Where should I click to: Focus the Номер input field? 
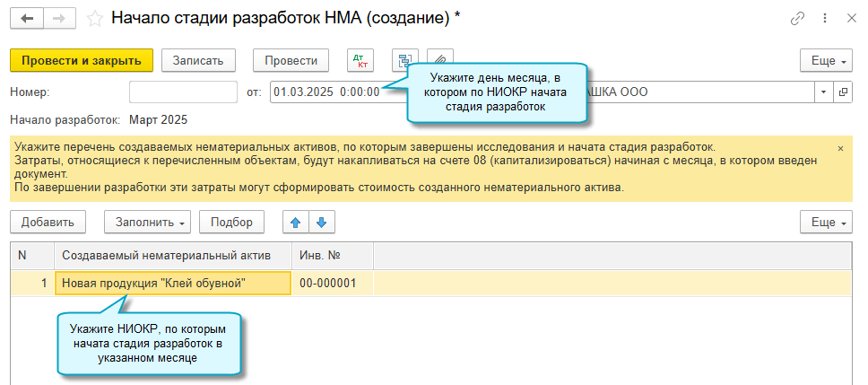(x=183, y=92)
